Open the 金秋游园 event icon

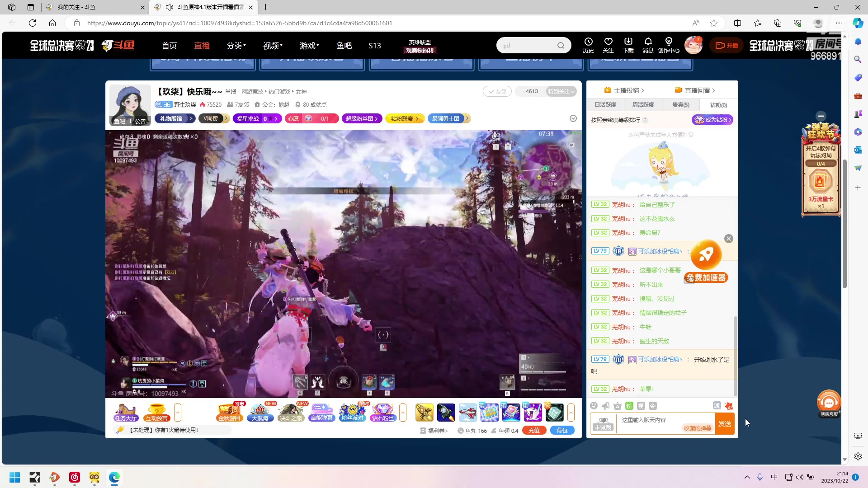click(230, 412)
